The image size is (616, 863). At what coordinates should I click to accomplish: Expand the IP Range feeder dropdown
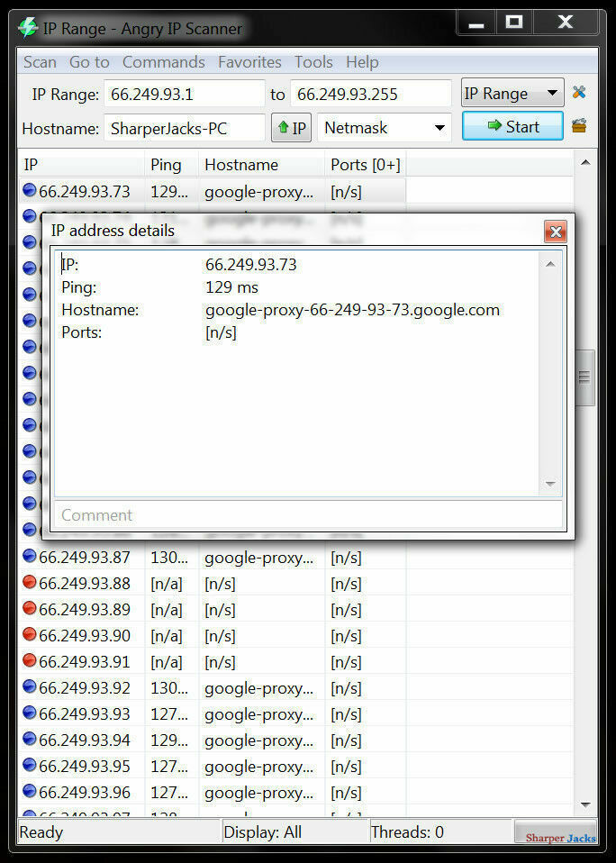(512, 94)
